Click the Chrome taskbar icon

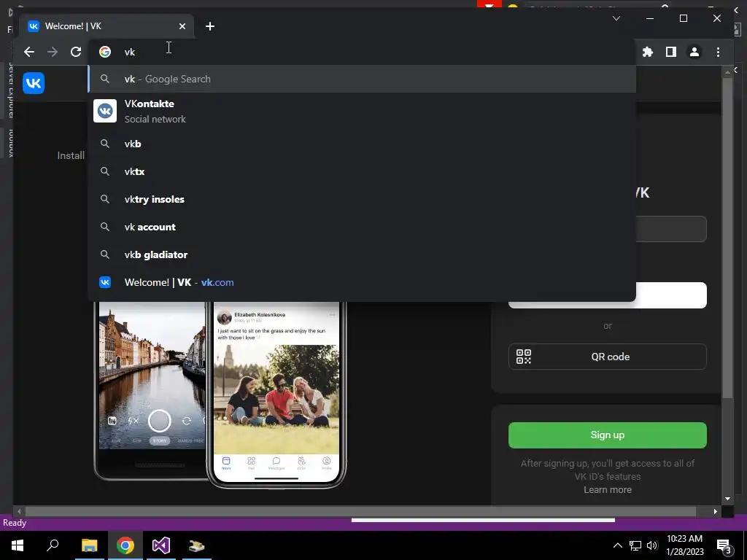(x=125, y=545)
